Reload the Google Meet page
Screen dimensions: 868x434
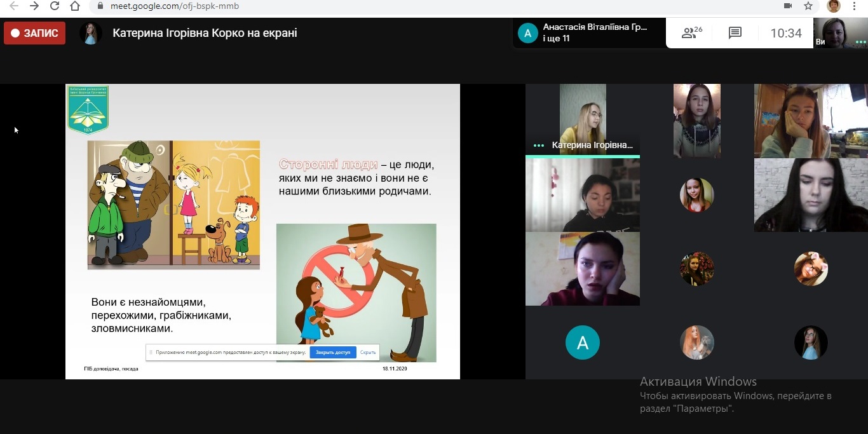point(55,6)
